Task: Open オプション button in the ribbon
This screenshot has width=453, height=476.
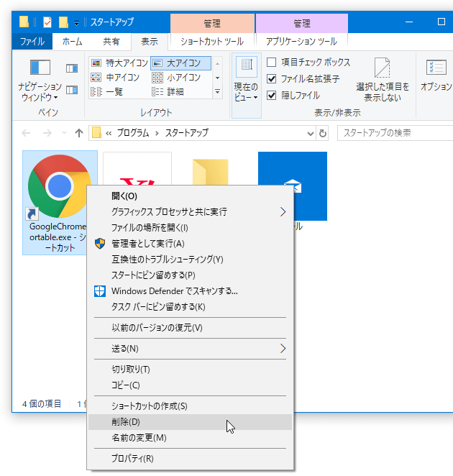Action: pyautogui.click(x=436, y=75)
